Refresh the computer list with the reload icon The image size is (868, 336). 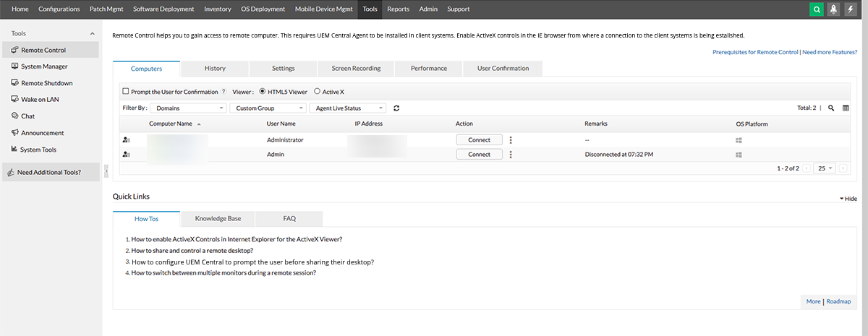point(396,108)
